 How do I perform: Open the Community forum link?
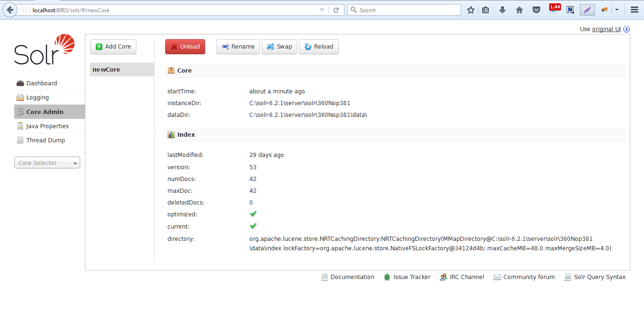(524, 277)
